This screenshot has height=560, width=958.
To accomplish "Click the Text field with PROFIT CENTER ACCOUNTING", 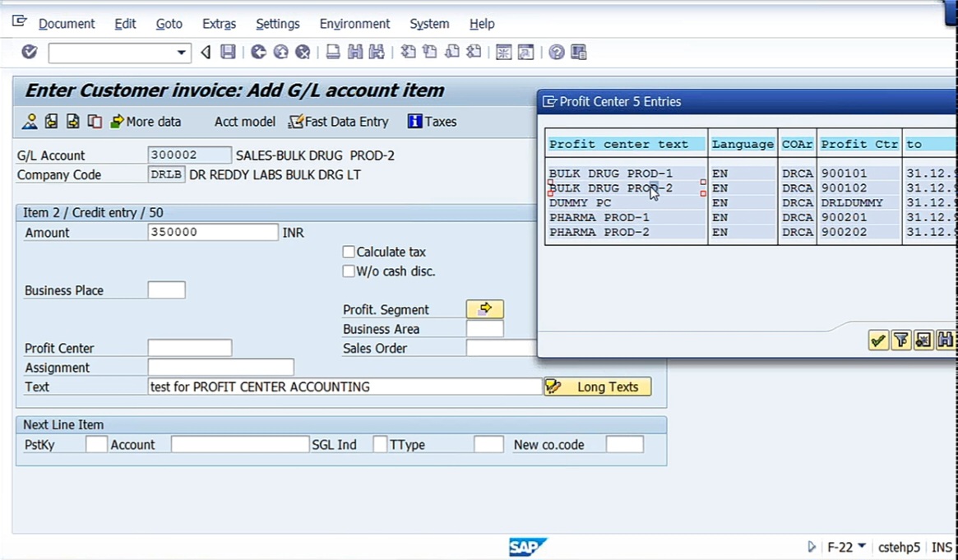I will [345, 386].
